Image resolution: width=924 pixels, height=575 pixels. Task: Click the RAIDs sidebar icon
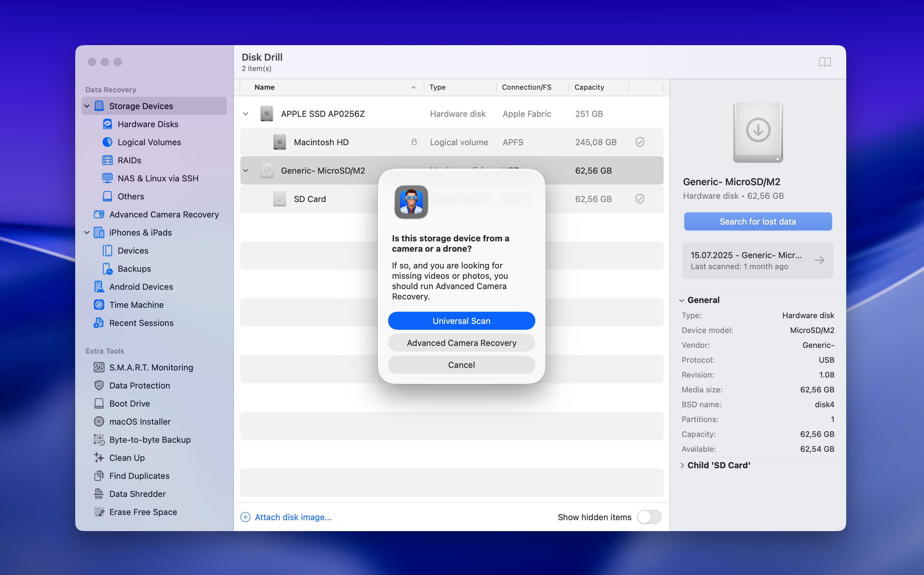click(107, 160)
